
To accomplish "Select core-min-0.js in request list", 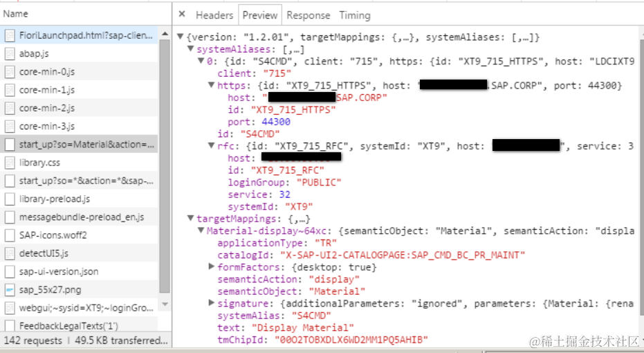I will (x=79, y=71).
